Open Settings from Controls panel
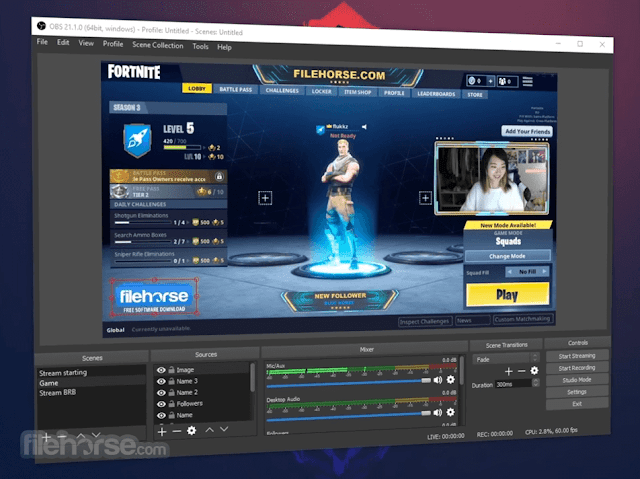640x479 pixels. coord(577,392)
